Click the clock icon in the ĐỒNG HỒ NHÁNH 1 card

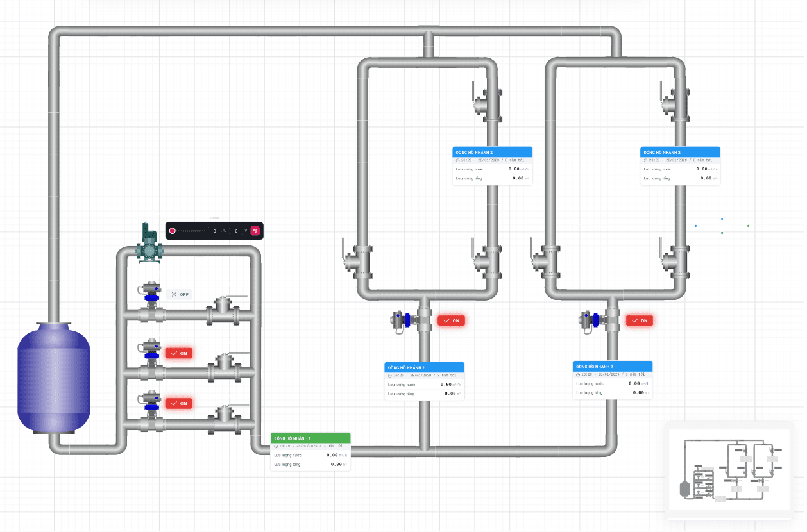(276, 445)
